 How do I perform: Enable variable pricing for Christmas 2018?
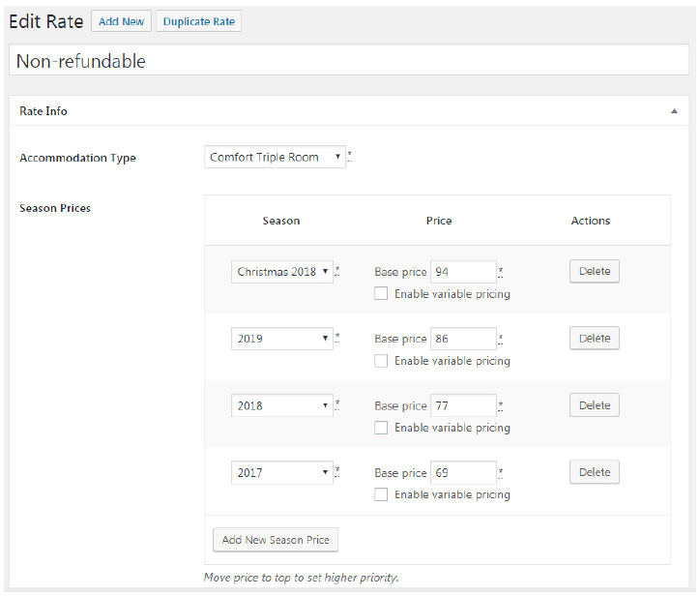381,294
